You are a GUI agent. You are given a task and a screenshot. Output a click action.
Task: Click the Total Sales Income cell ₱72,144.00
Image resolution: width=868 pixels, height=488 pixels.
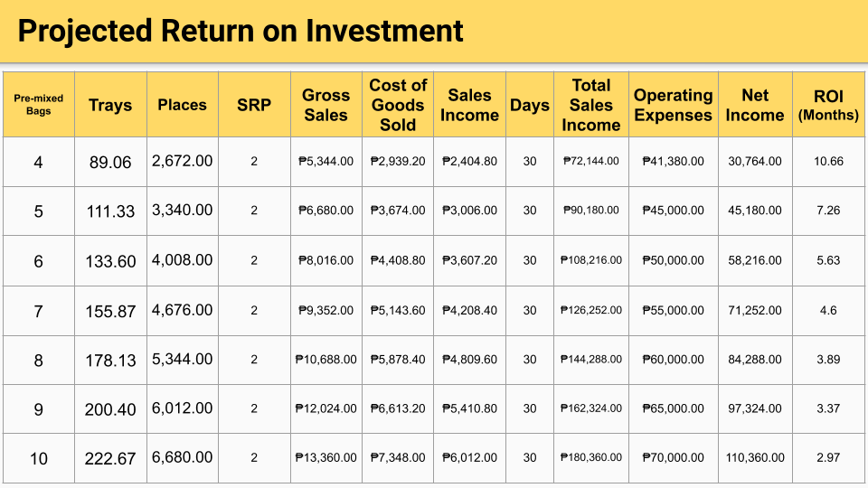(591, 161)
